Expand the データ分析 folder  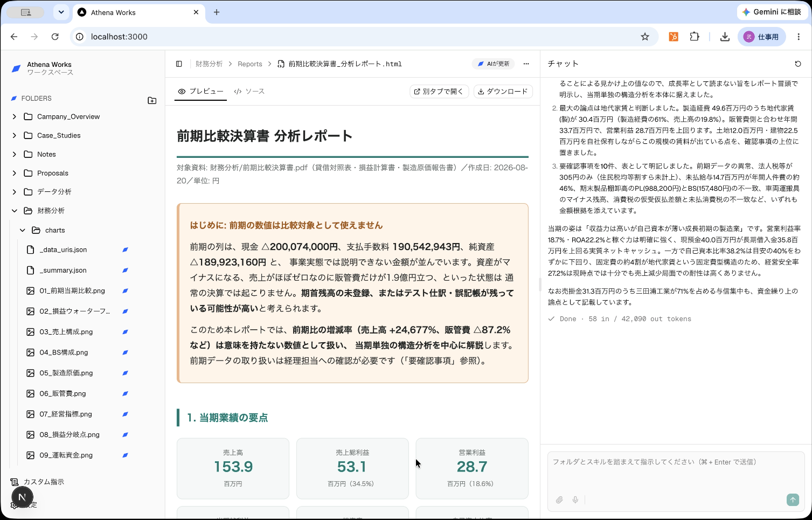pyautogui.click(x=15, y=192)
